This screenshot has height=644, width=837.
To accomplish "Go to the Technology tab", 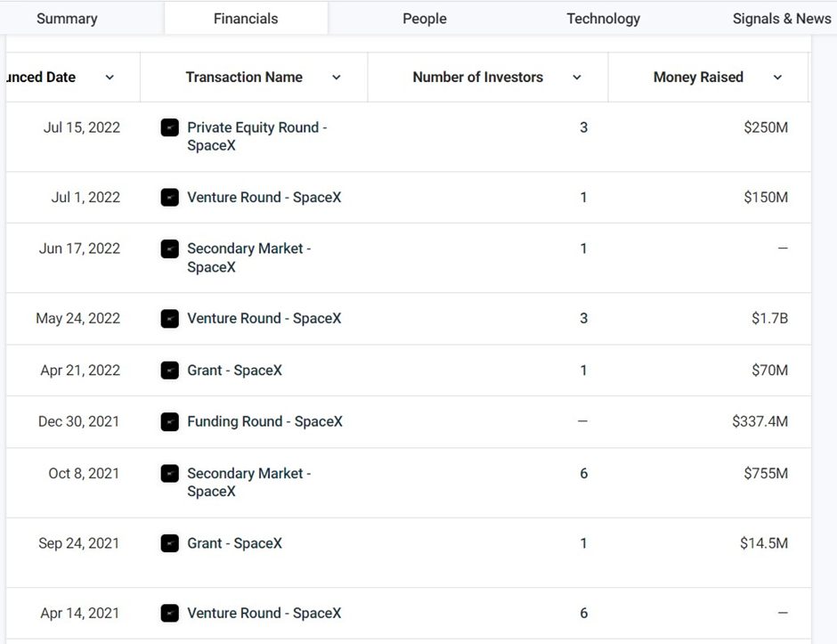I will point(603,19).
